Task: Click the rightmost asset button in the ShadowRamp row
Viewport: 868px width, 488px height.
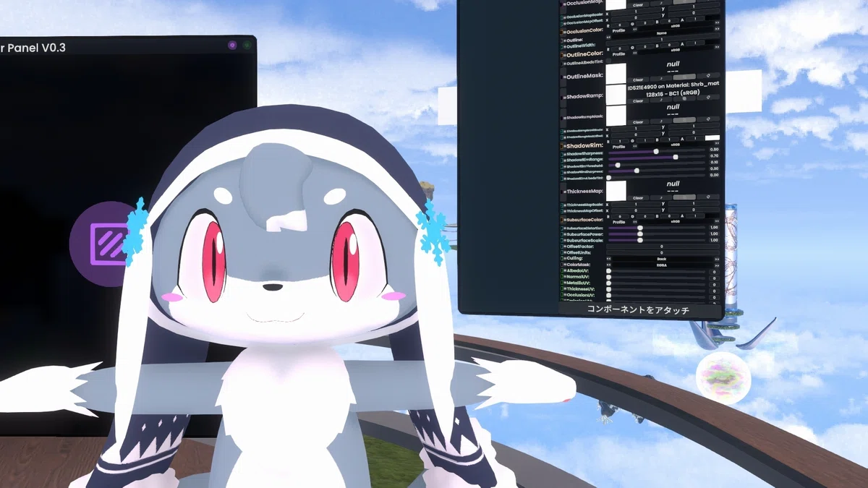Action: (x=708, y=98)
